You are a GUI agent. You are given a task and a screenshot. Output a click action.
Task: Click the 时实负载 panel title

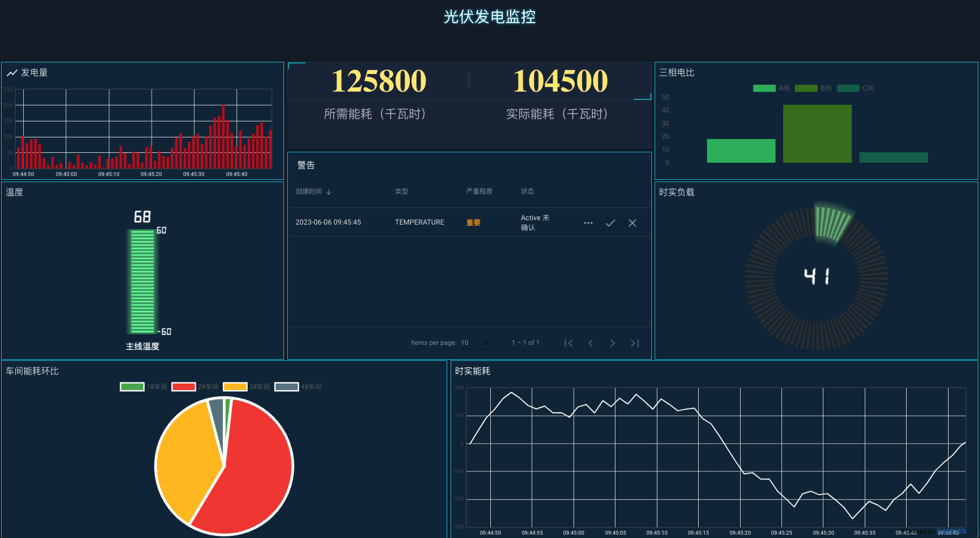click(x=677, y=193)
